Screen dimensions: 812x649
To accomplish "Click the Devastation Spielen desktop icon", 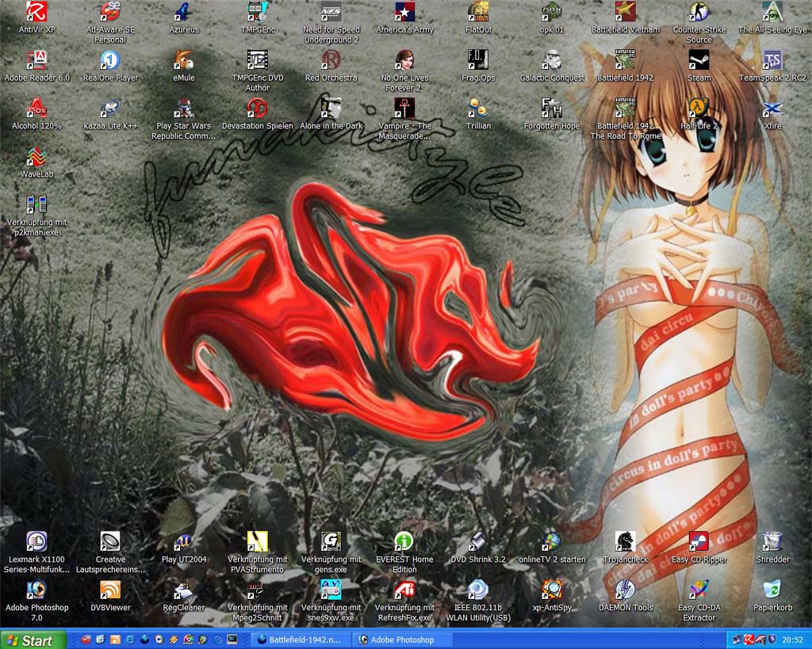I will [258, 108].
